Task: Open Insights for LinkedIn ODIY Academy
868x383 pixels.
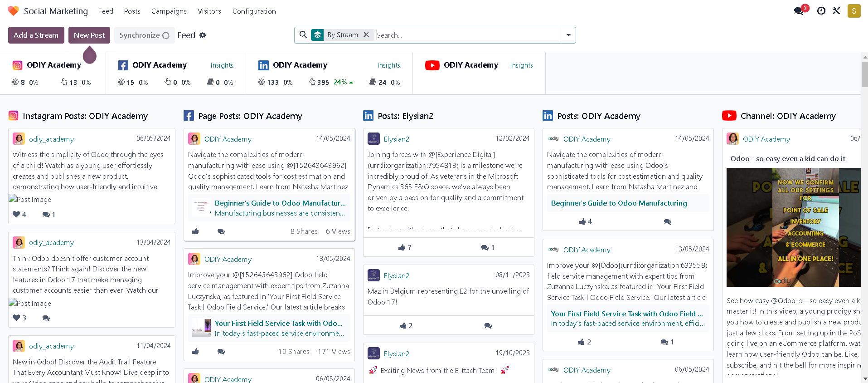Action: tap(388, 65)
